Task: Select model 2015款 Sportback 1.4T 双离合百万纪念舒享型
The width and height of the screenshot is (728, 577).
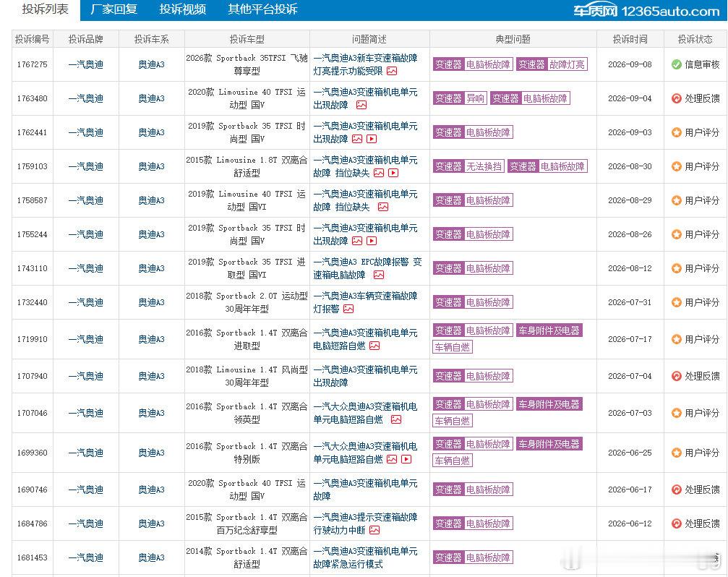Action: [x=247, y=523]
